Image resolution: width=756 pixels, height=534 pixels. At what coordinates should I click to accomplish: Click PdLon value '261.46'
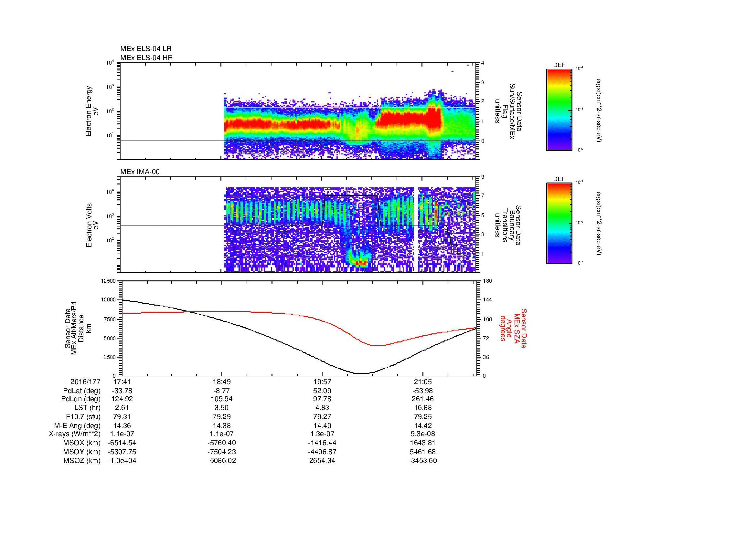tap(423, 399)
